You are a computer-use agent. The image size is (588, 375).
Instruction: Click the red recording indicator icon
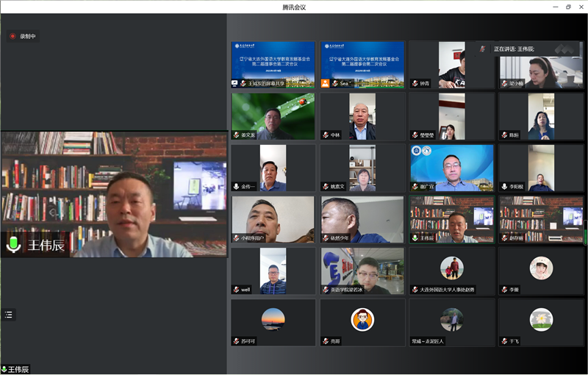click(x=12, y=36)
